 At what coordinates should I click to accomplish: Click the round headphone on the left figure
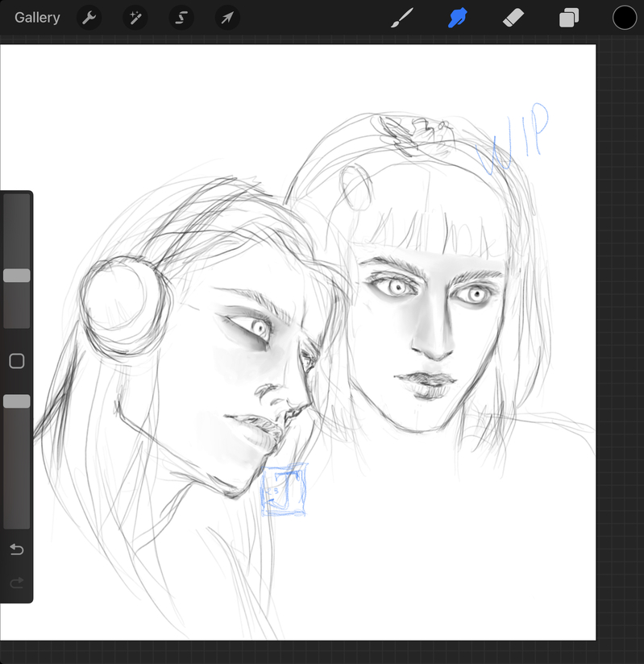(125, 305)
